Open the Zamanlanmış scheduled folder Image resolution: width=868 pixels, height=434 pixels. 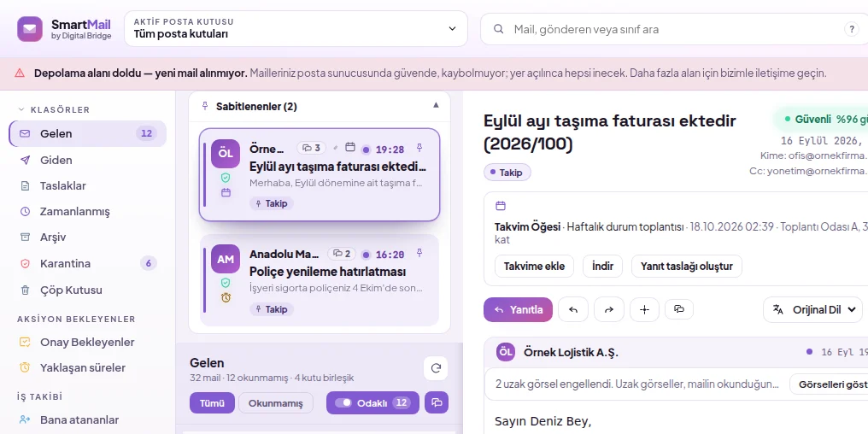point(87,212)
